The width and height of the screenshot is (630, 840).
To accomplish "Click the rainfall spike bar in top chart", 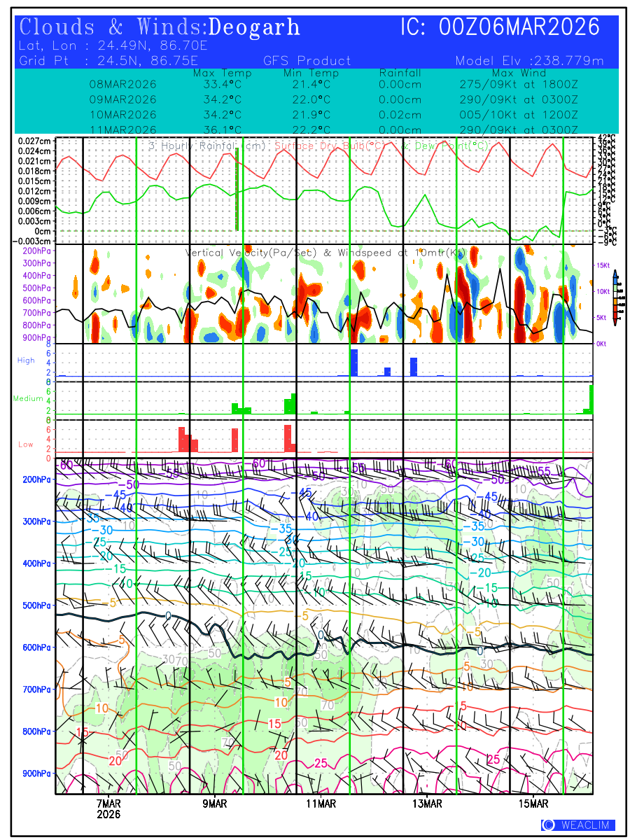I will coord(237,189).
